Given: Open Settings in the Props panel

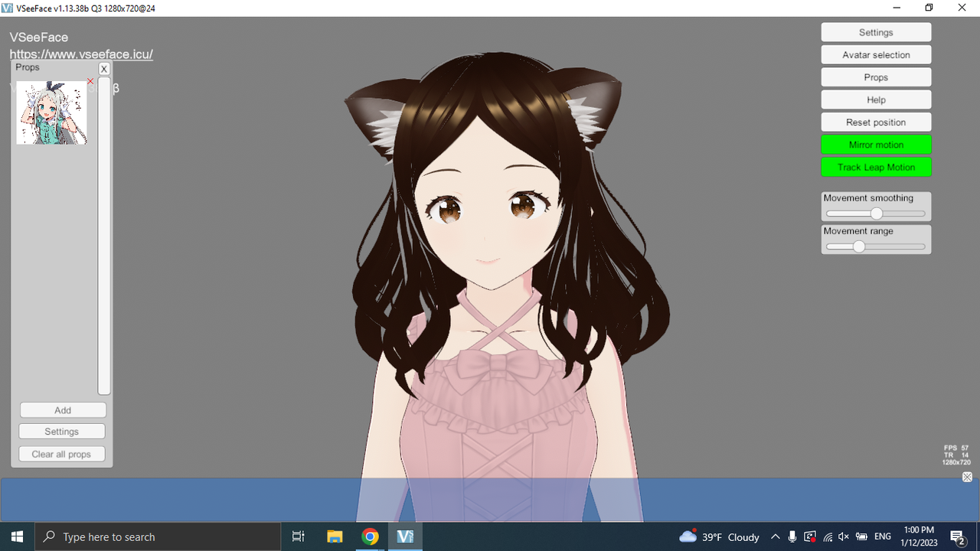Looking at the screenshot, I should [62, 432].
